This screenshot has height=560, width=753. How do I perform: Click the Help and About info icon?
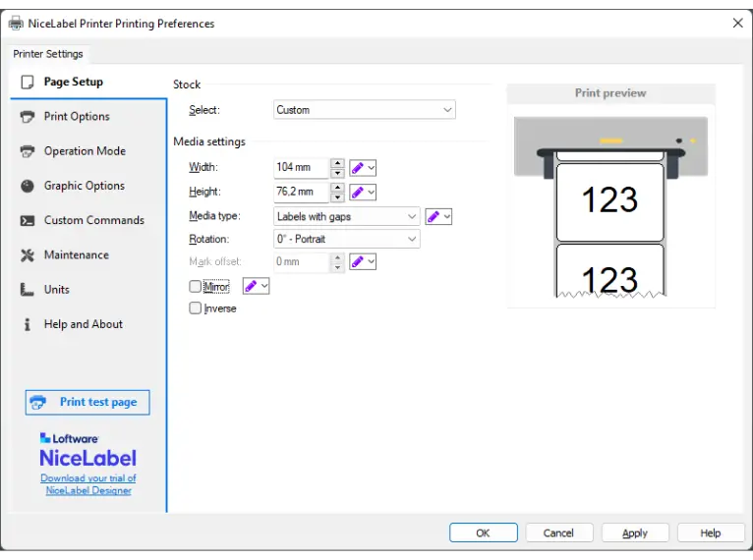click(x=27, y=324)
